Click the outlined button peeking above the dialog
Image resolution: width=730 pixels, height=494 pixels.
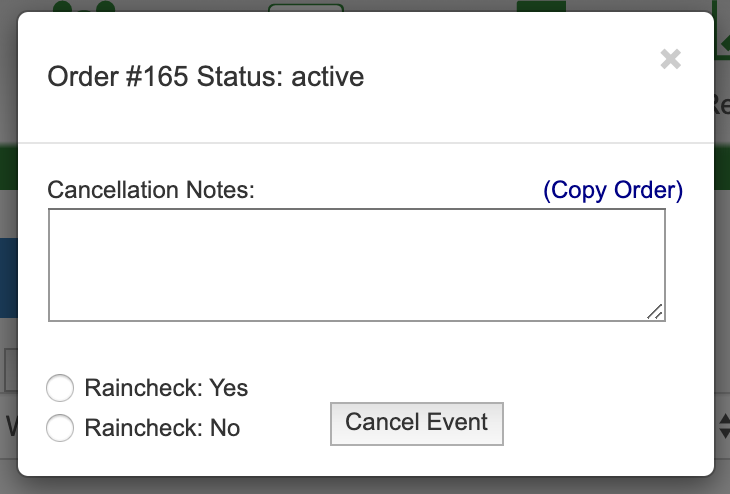click(x=306, y=7)
